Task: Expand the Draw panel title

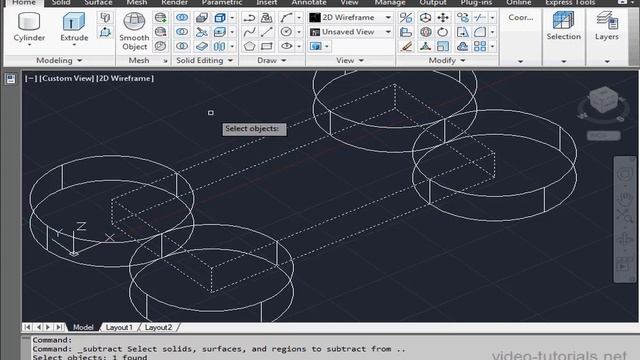Action: point(271,60)
